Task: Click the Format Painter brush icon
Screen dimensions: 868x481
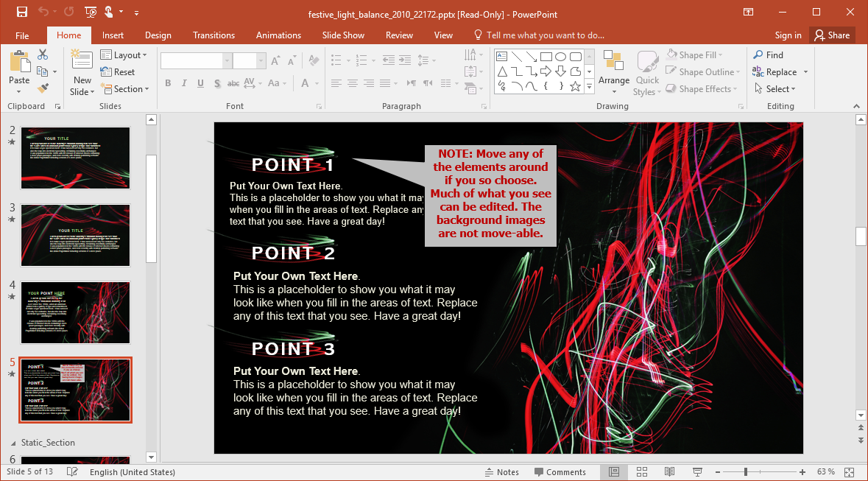Action: 43,88
